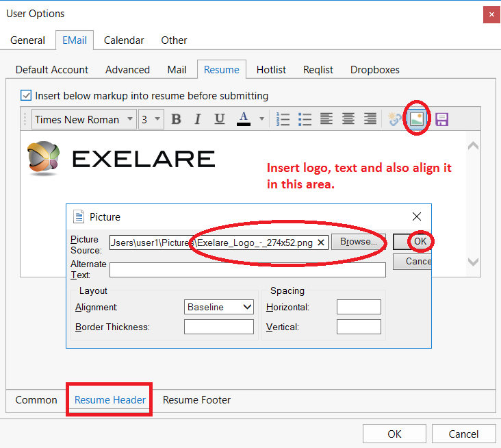Click the Vertical spacing field
The image size is (501, 448).
coord(359,327)
